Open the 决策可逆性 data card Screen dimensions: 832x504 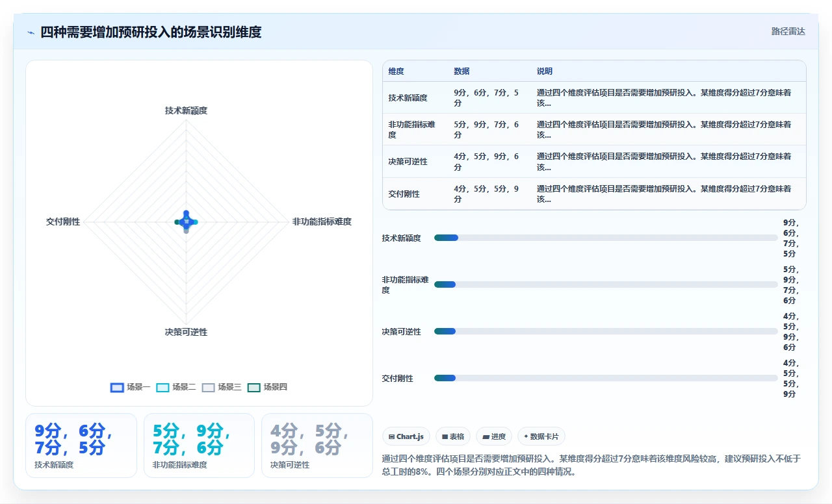(x=317, y=446)
